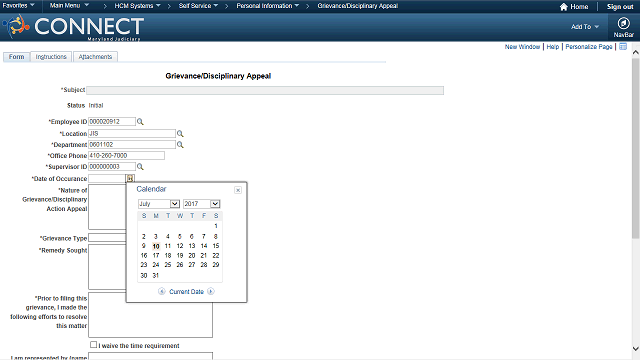Viewport: 640px width, 360px height.
Task: Select July 15 in calendar
Action: point(216,246)
